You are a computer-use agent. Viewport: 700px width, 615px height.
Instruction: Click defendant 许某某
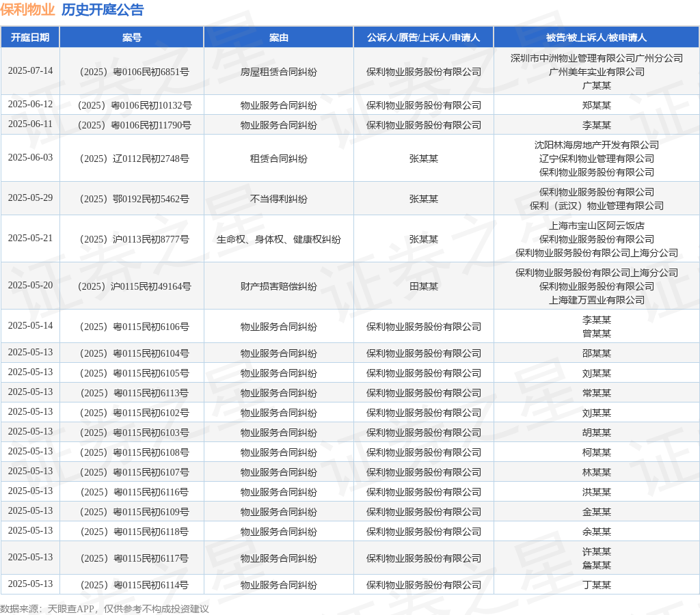[x=596, y=551]
